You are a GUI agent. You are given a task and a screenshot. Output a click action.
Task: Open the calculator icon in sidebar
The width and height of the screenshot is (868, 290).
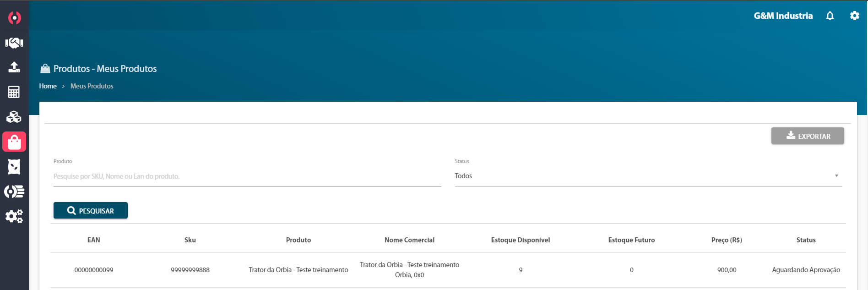coord(14,92)
